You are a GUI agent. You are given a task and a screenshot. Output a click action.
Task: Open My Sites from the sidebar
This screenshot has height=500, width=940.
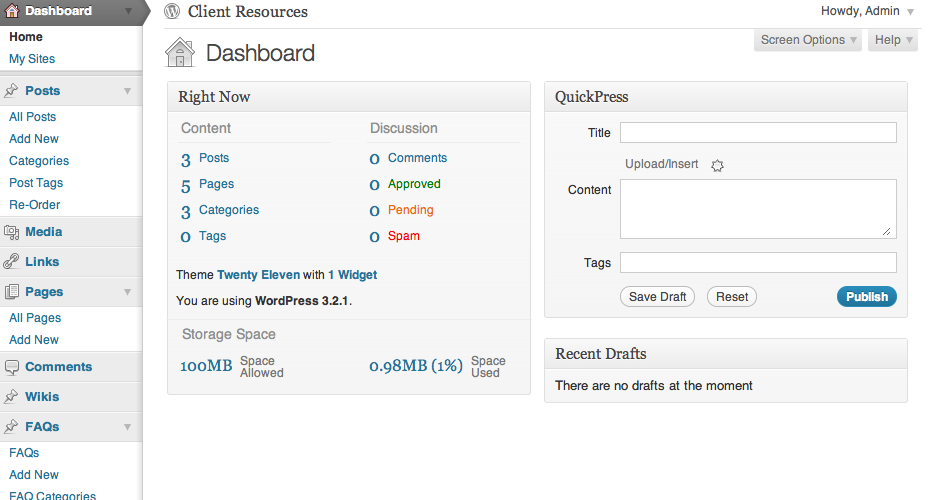point(32,59)
